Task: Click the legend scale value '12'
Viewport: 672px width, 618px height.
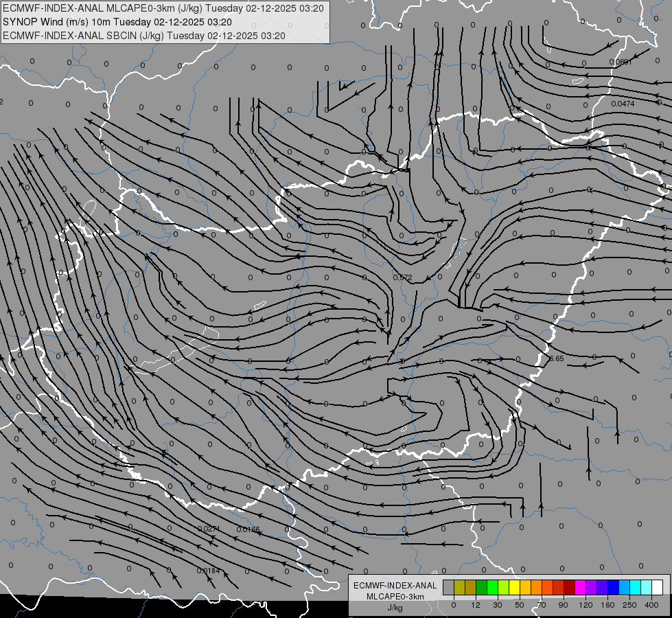Action: coord(476,605)
